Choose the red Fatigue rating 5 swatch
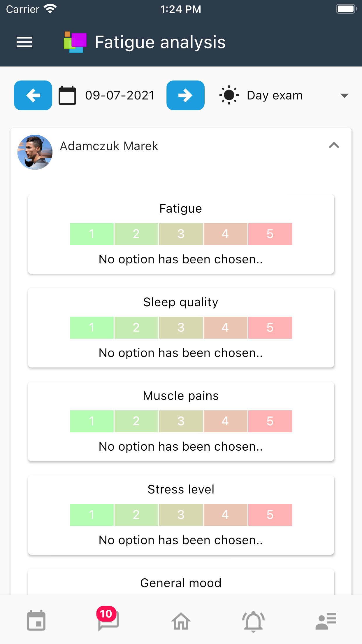The width and height of the screenshot is (362, 644). pyautogui.click(x=270, y=234)
